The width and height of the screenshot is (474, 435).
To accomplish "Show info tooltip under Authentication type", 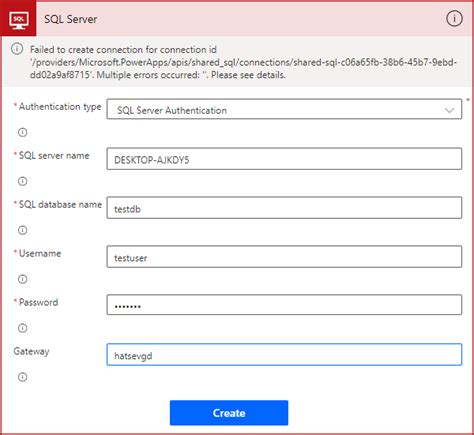I will tap(22, 132).
